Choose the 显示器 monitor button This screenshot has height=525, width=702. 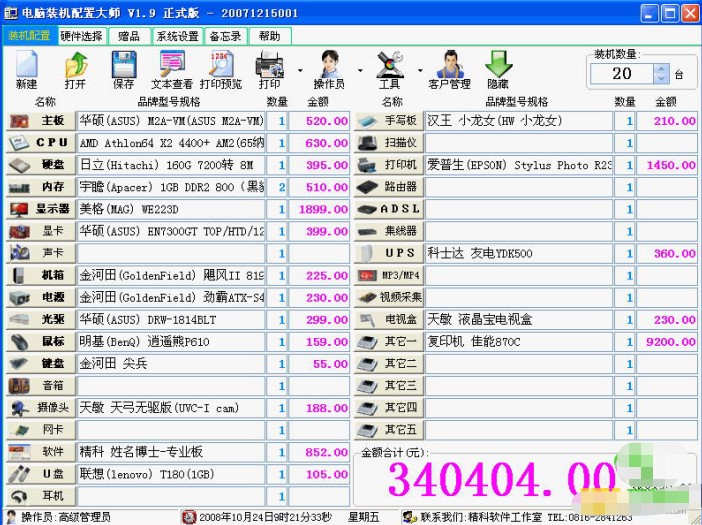click(41, 209)
